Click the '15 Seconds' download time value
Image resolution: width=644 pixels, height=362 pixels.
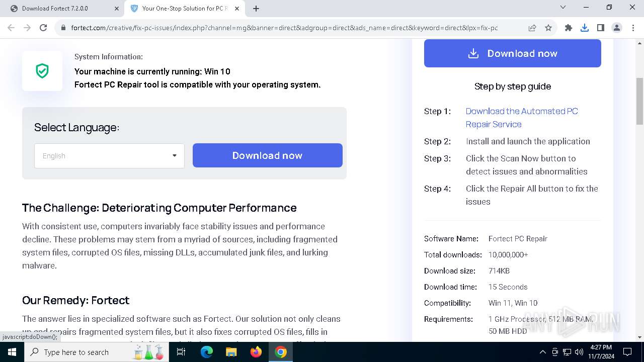click(508, 287)
